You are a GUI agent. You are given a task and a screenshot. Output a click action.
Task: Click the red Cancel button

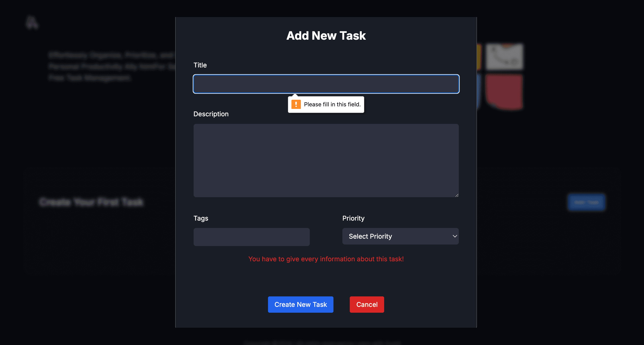(x=367, y=305)
